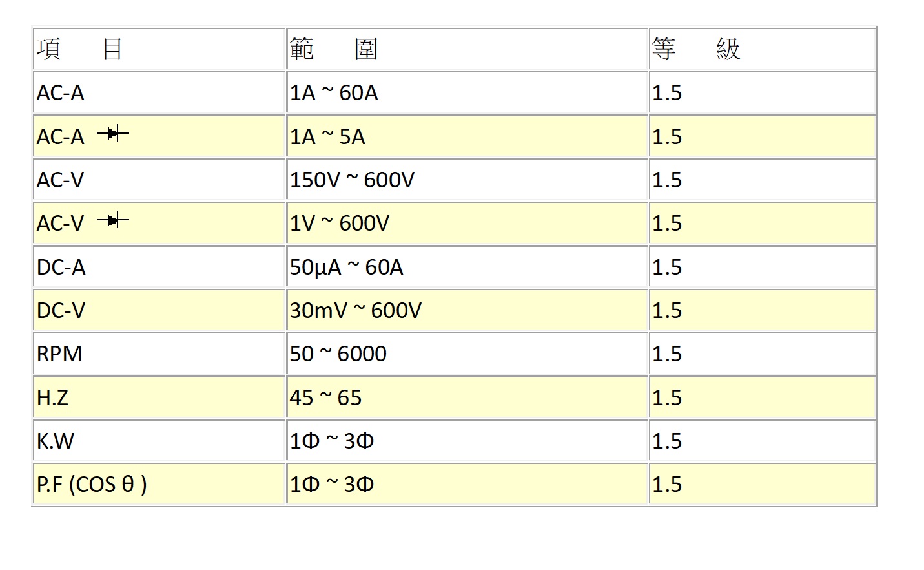Select the DC-V item cell

(61, 311)
